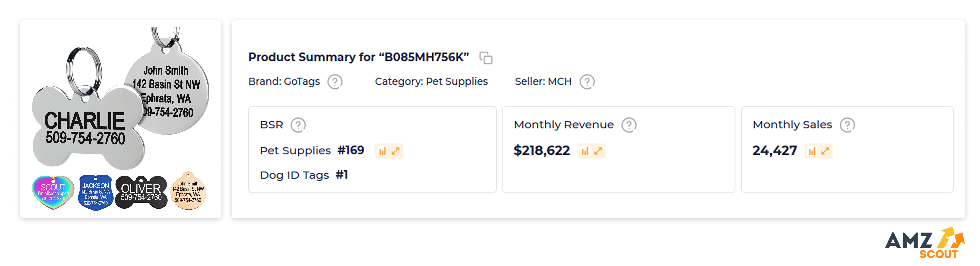Show Monthly Revenue bar chart icon
The width and height of the screenshot is (980, 266).
[x=585, y=151]
